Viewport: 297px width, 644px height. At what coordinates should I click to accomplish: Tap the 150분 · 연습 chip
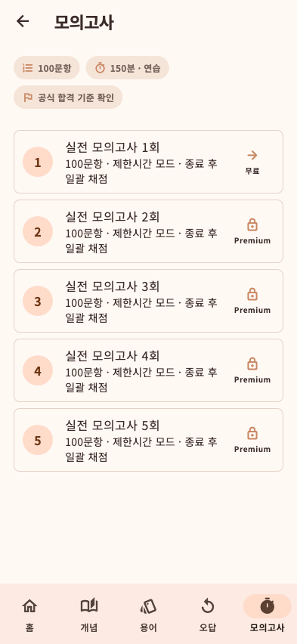128,68
